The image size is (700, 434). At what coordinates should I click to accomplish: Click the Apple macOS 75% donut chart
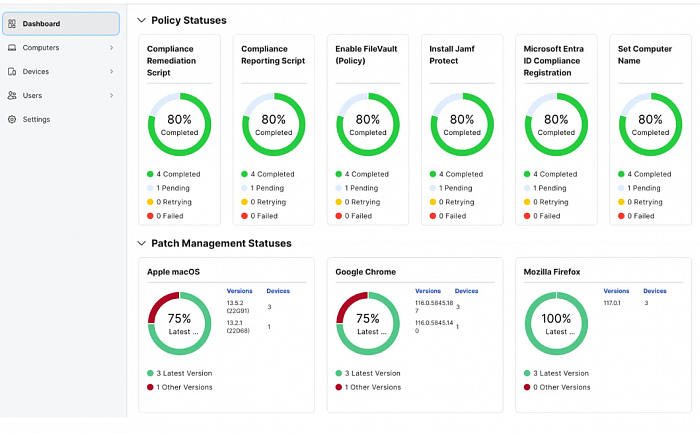180,324
